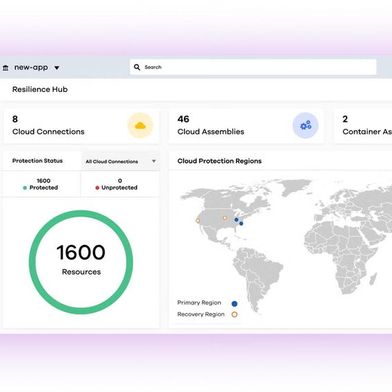Click the Primary Region legend blue dot
Image resolution: width=392 pixels, height=392 pixels.
click(x=234, y=303)
